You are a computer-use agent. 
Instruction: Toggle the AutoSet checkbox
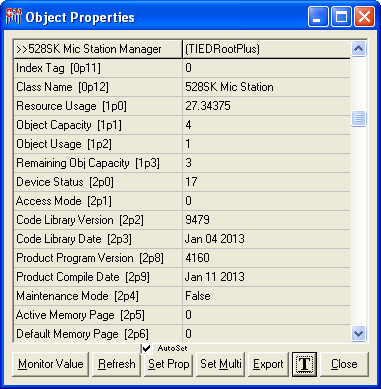pyautogui.click(x=146, y=348)
